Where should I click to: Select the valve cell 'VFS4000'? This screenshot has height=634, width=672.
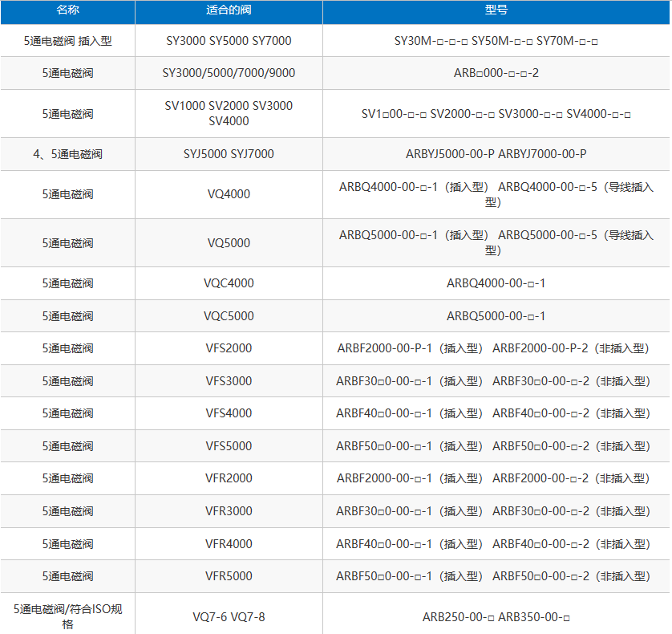pos(229,413)
